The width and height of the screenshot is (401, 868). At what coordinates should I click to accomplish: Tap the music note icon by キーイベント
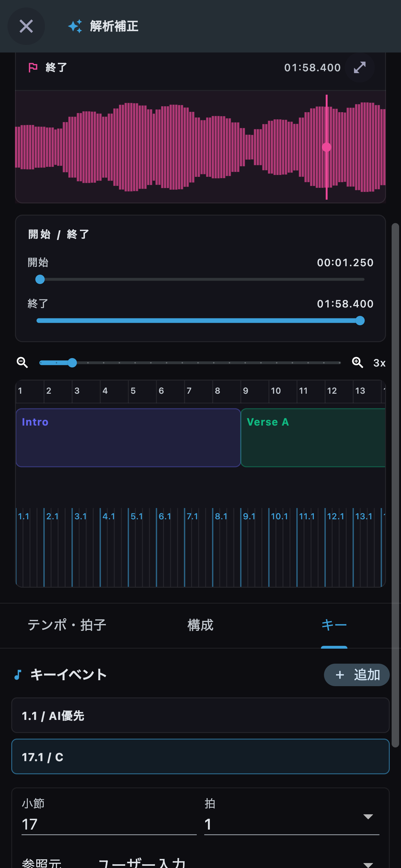click(x=18, y=675)
